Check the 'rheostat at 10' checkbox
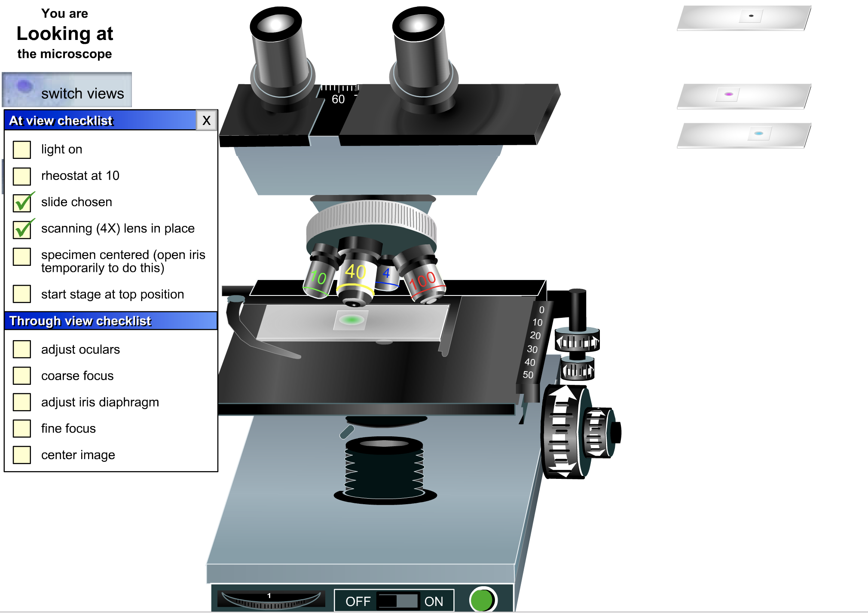 (x=22, y=176)
